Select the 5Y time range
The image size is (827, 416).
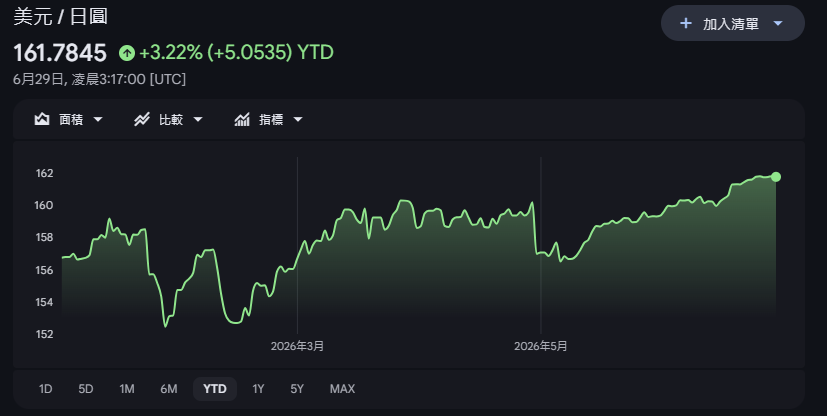(x=297, y=389)
